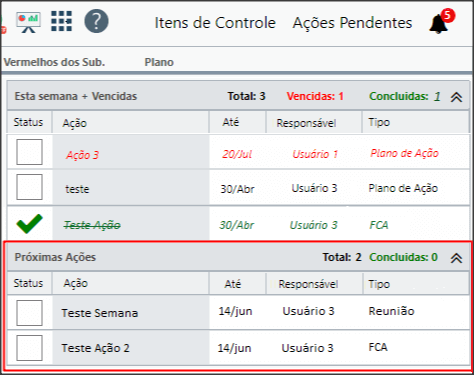Screen dimensions: 474x375
Task: Click the Concluidas: 1 counter
Action: pyautogui.click(x=405, y=96)
